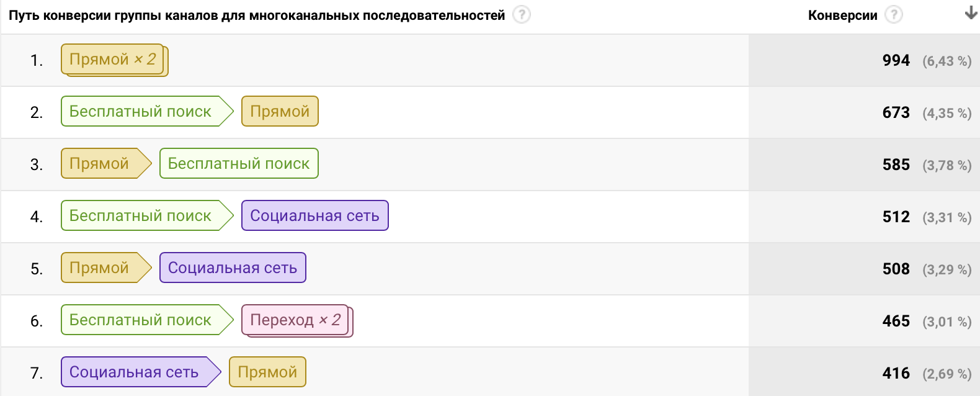Select 'Бесплатный поиск' tag in row 3
The height and width of the screenshot is (396, 980).
point(239,164)
